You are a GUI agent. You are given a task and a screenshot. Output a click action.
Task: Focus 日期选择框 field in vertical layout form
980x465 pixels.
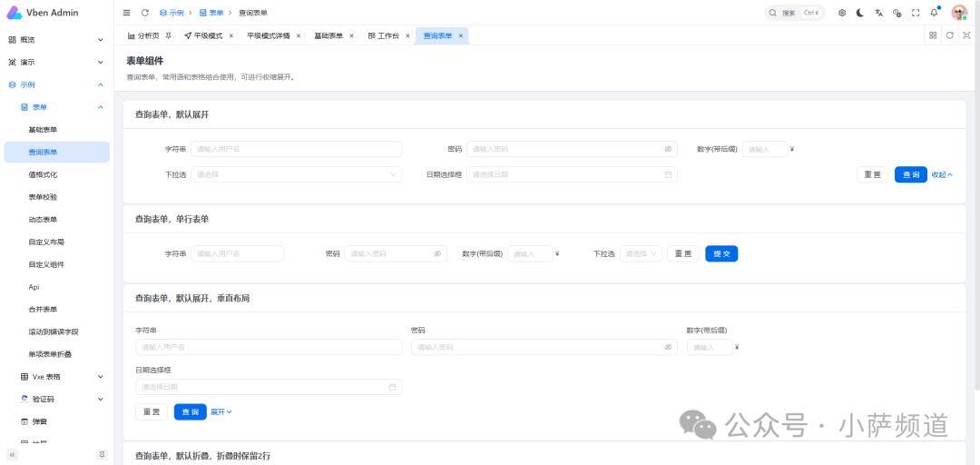269,387
